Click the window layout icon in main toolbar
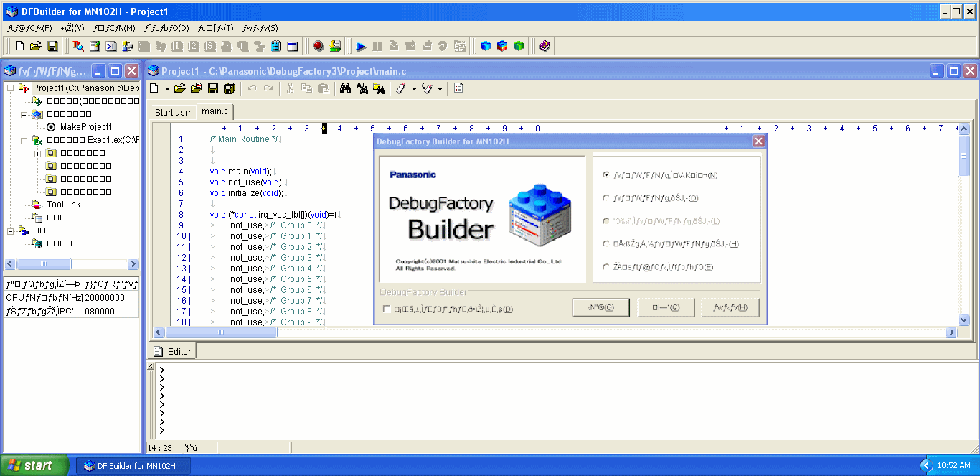This screenshot has height=476, width=980. tap(293, 46)
